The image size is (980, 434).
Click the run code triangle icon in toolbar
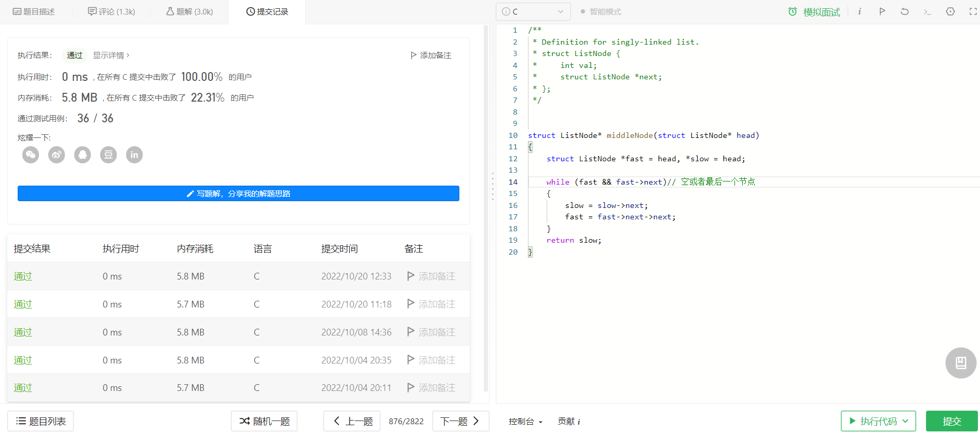tap(882, 11)
